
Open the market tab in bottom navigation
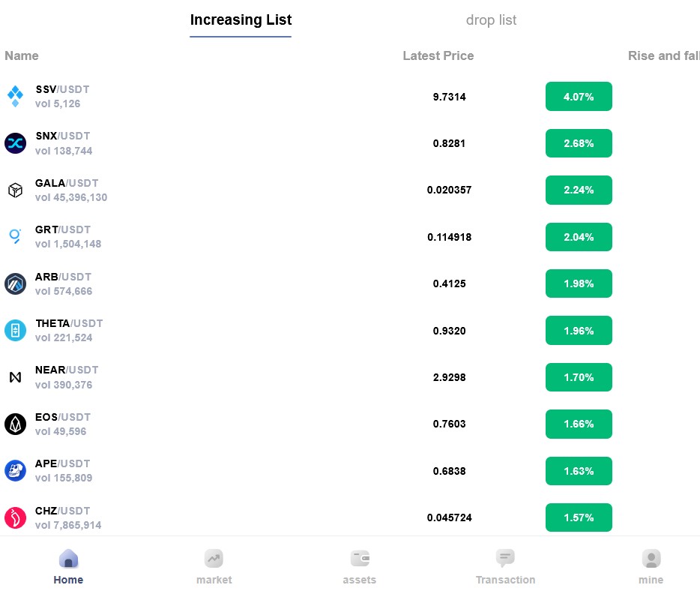coord(214,567)
